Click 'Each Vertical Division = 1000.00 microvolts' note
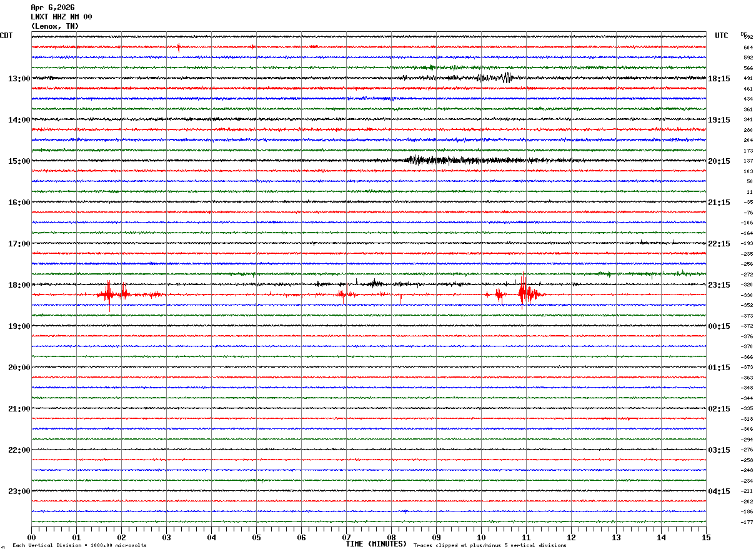The image size is (756, 554). [79, 546]
